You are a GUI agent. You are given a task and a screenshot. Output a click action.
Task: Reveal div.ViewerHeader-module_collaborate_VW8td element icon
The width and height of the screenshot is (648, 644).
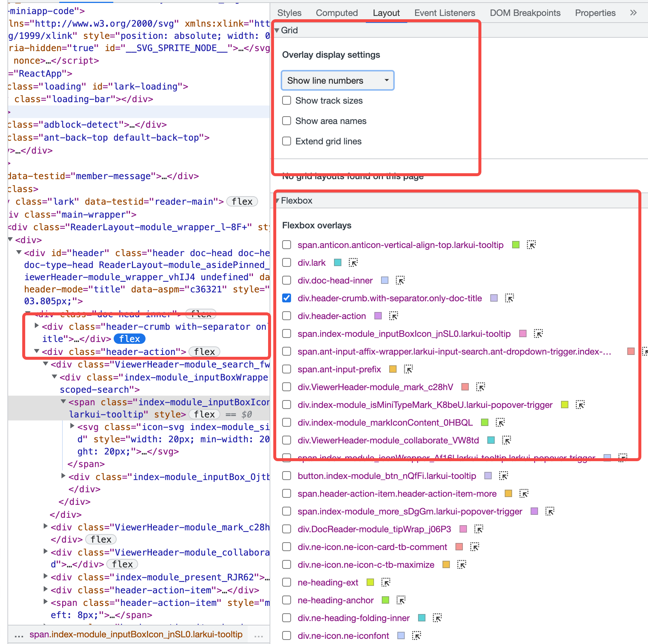(507, 440)
